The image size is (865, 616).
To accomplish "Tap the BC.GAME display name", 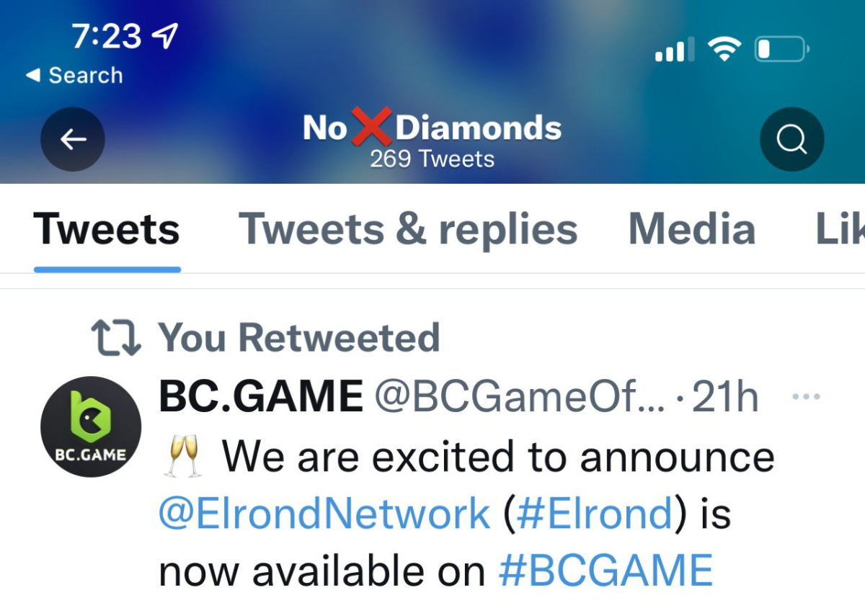I will [261, 396].
